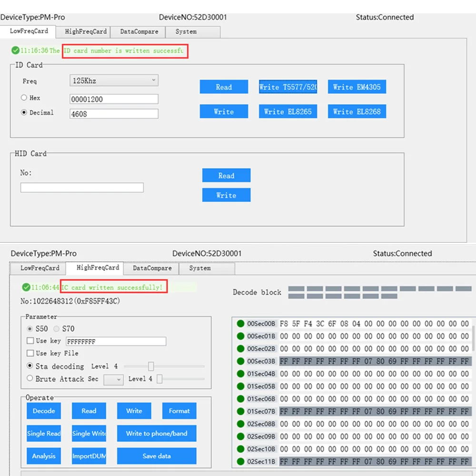Enable the Use key checkbox
The height and width of the screenshot is (476, 476).
point(30,341)
